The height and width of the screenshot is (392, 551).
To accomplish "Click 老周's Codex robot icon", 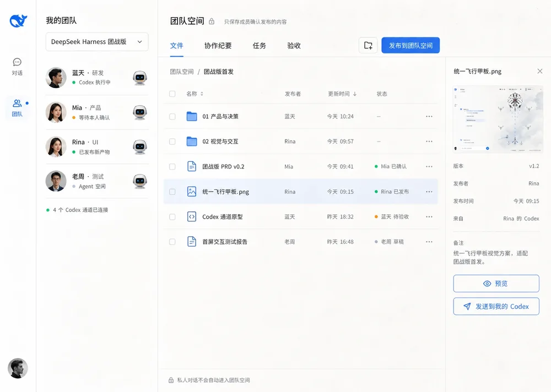I will [140, 181].
